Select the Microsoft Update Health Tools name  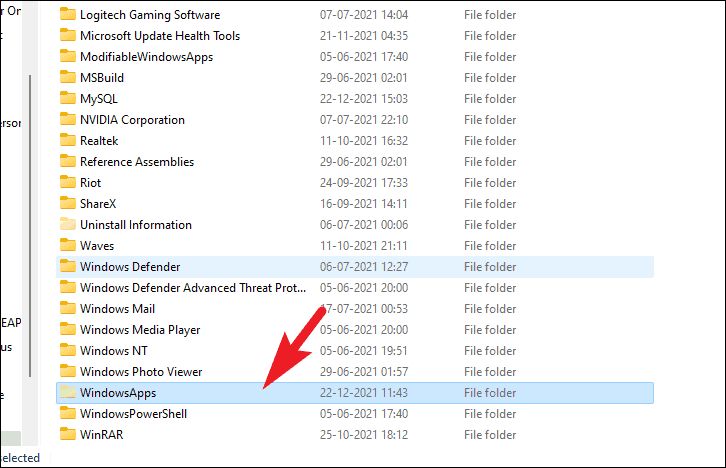(x=160, y=36)
